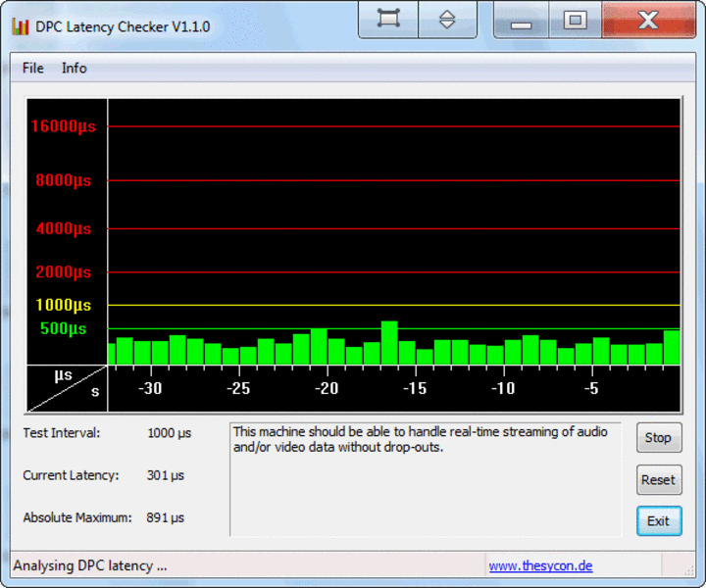Exit the application

pos(659,521)
